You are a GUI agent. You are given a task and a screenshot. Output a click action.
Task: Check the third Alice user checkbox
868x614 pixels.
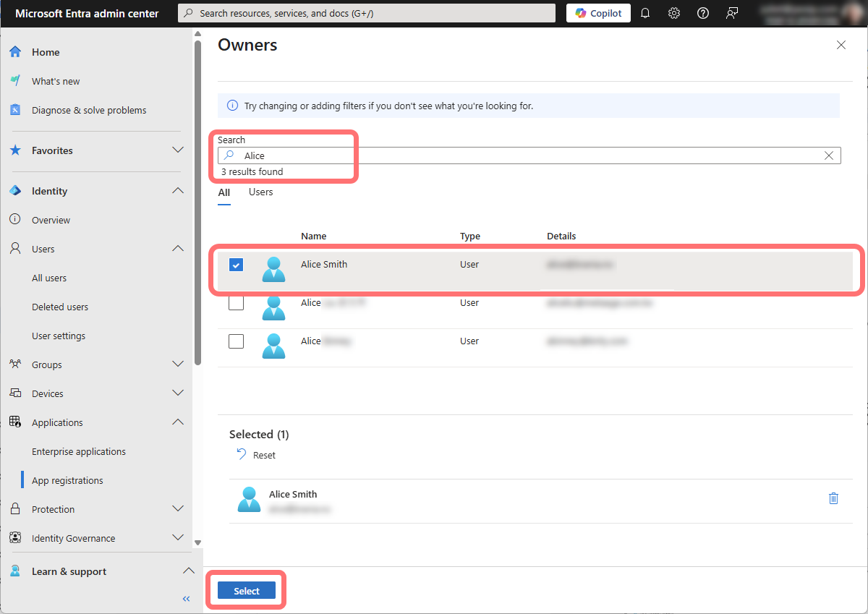(x=236, y=341)
